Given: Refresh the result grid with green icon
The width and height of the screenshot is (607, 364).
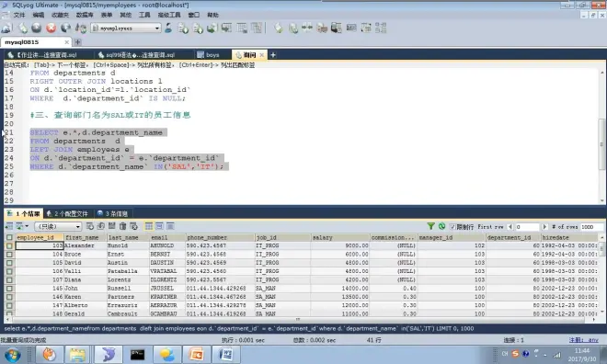Looking at the screenshot, I should [441, 226].
